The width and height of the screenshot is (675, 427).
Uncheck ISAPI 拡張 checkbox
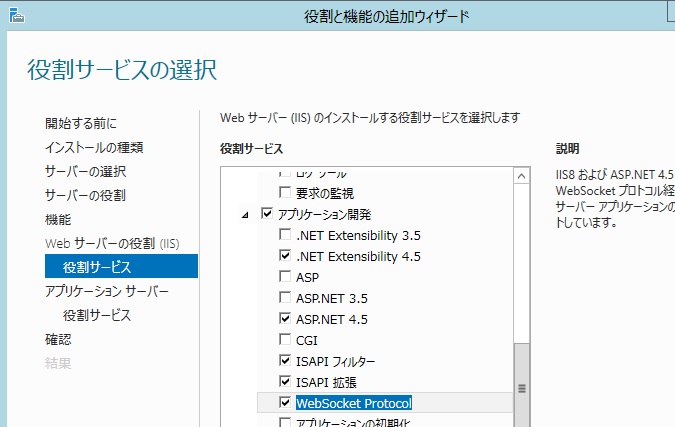coord(285,381)
